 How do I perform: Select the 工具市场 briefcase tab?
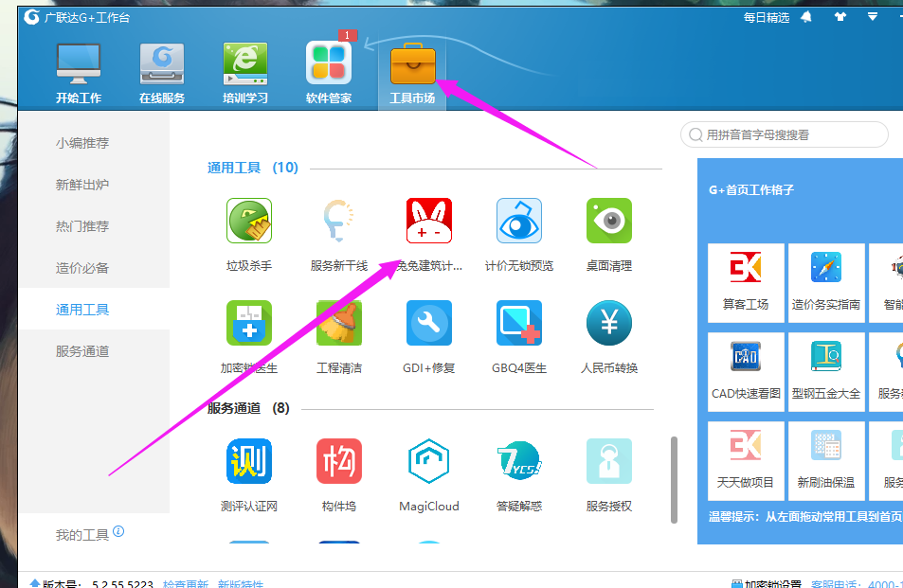[412, 73]
